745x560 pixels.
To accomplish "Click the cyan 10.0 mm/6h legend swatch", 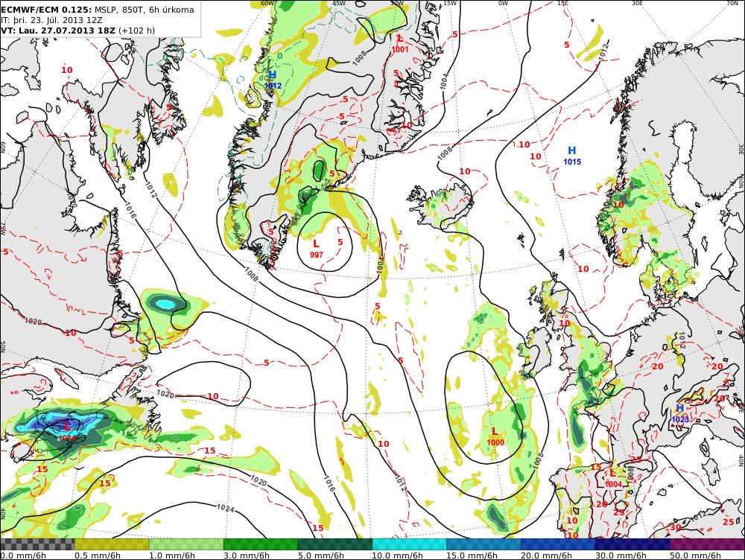I will pyautogui.click(x=410, y=544).
